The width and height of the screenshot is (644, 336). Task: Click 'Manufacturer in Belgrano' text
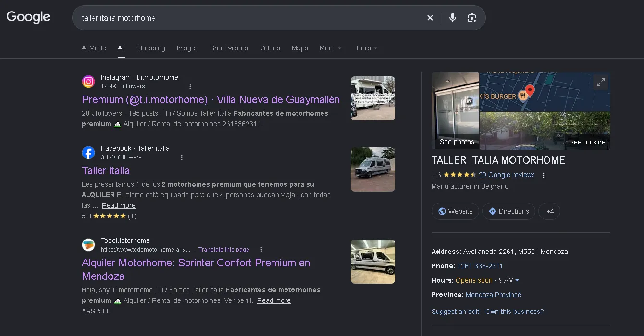tap(470, 186)
